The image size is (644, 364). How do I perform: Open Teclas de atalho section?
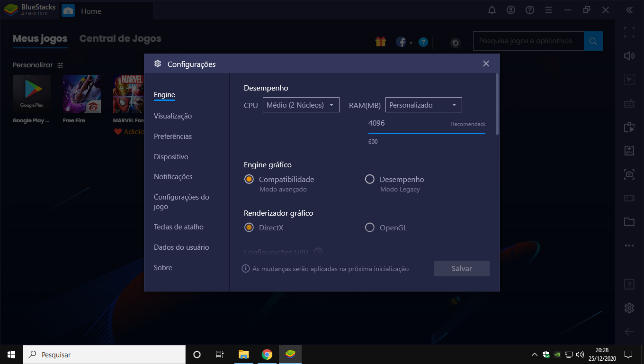coord(179,227)
